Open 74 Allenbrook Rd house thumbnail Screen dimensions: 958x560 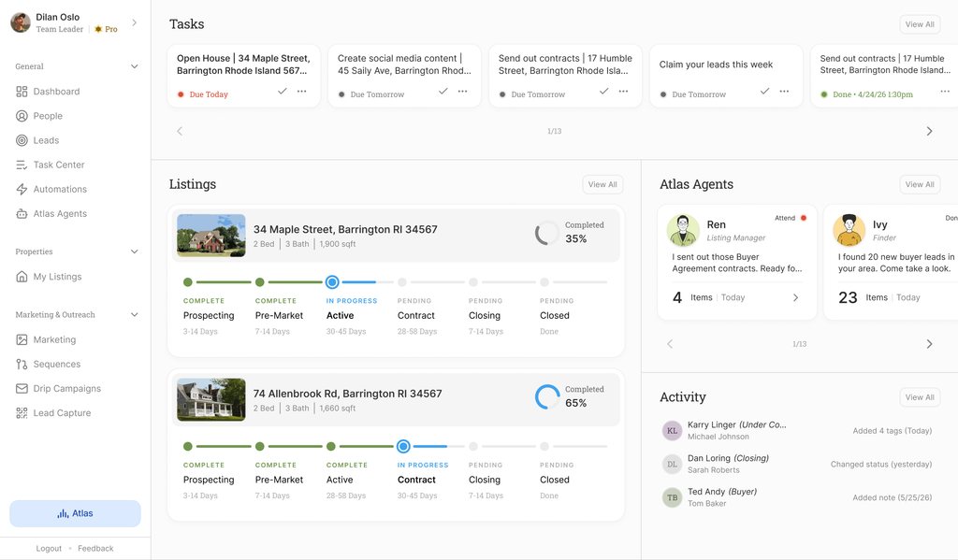pyautogui.click(x=211, y=399)
